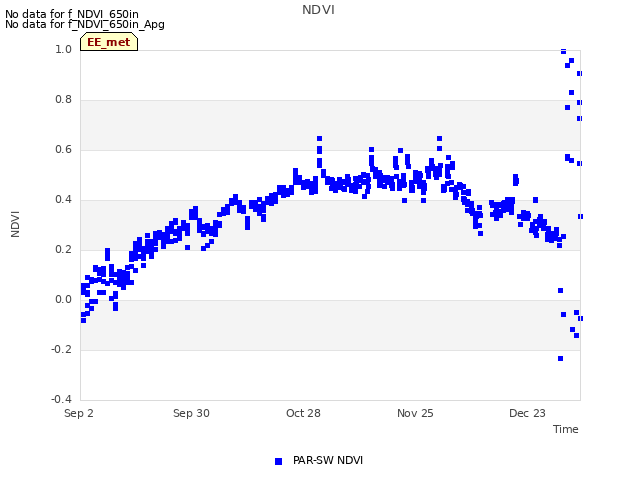The width and height of the screenshot is (640, 480).
Task: Click the blue PAR-SW NDVI legend marker
Action: tap(278, 461)
